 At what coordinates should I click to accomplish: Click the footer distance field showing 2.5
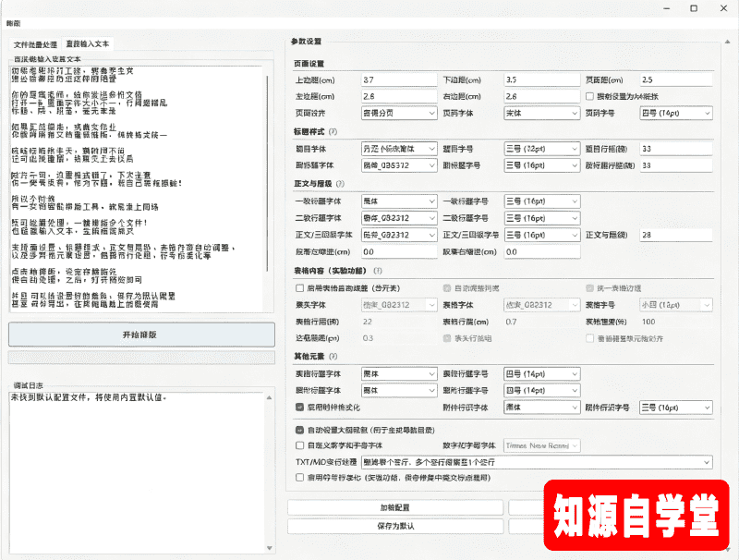676,79
